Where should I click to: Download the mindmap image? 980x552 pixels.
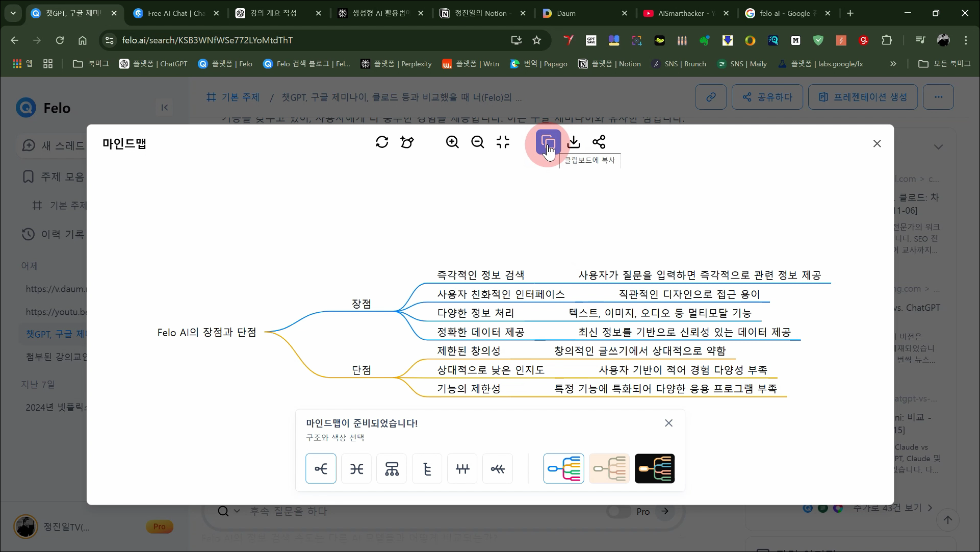point(574,142)
